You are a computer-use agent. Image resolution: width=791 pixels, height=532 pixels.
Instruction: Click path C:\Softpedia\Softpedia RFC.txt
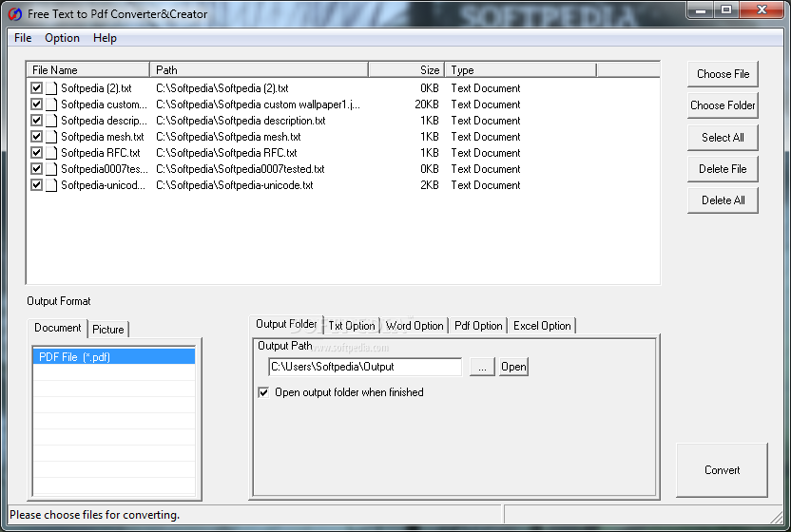226,153
